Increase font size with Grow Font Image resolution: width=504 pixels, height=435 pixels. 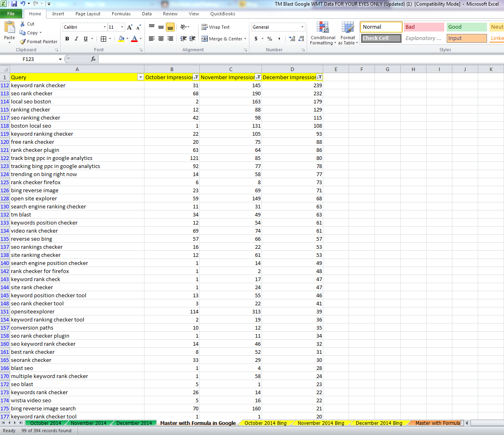pyautogui.click(x=130, y=27)
